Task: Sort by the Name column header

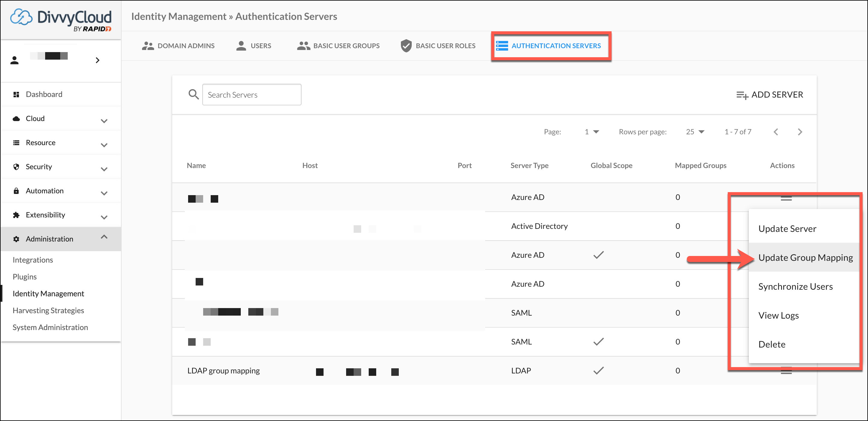Action: click(x=196, y=166)
